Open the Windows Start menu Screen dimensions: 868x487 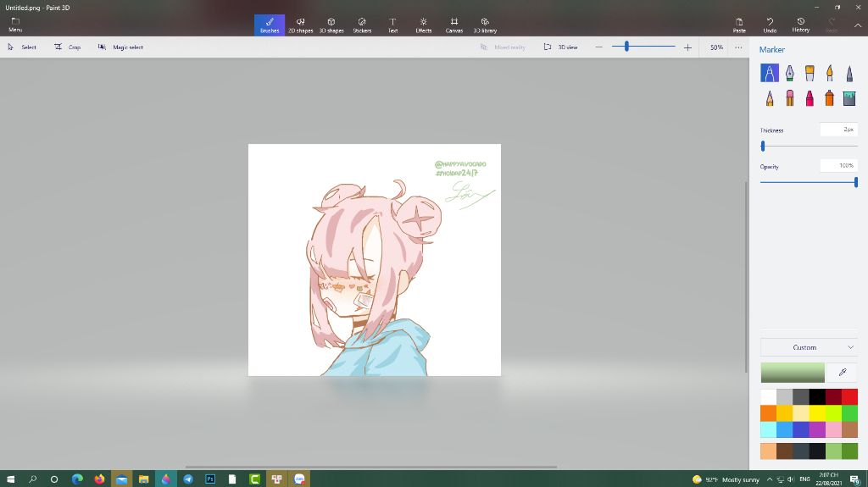(x=10, y=479)
